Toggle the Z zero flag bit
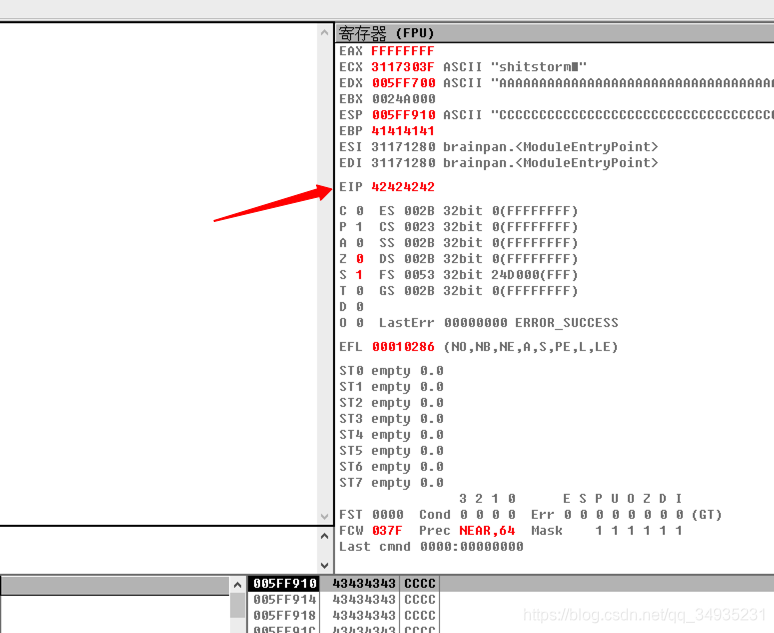 tap(360, 259)
